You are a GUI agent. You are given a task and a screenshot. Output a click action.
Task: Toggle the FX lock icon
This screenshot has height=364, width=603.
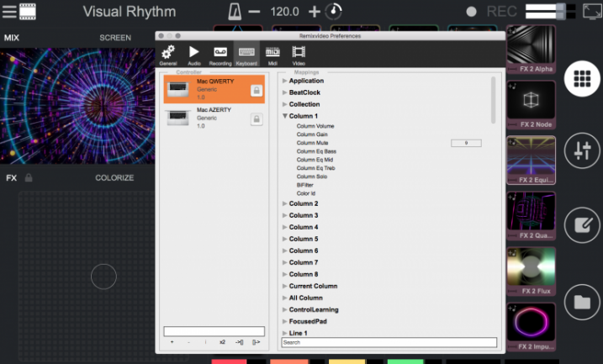29,178
